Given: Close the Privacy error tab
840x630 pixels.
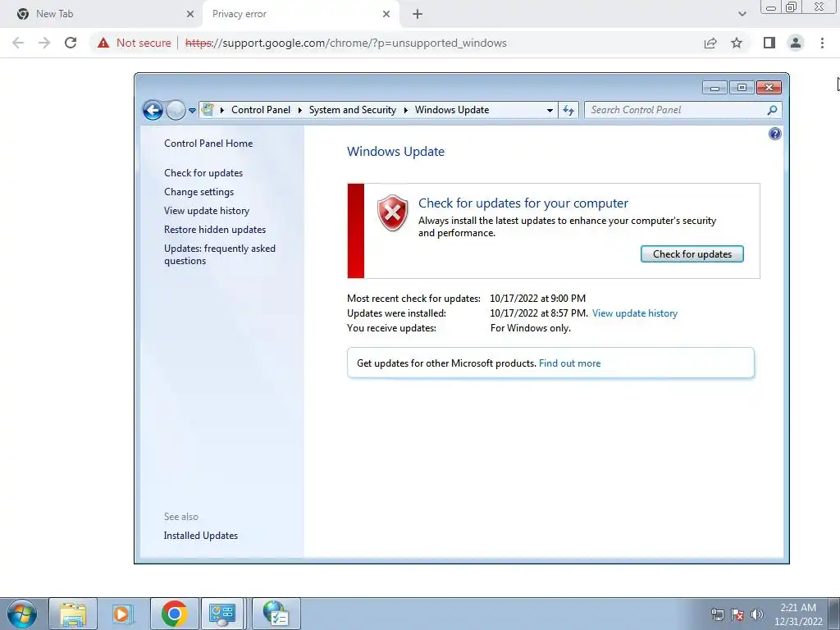Looking at the screenshot, I should [386, 14].
